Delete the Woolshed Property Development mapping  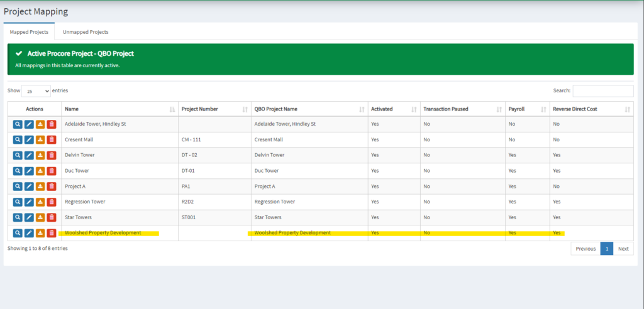point(52,233)
